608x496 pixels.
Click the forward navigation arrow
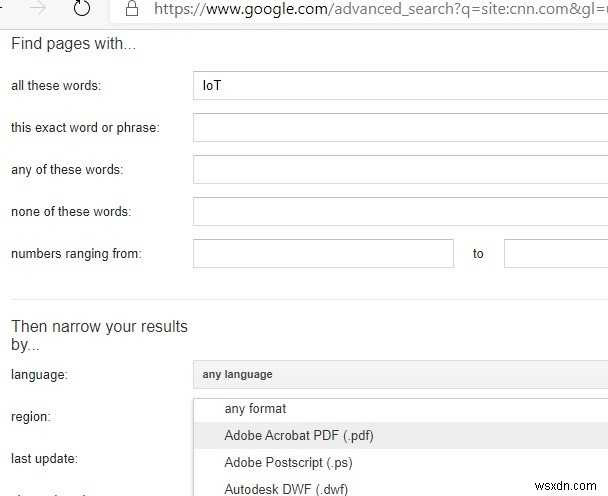[38, 8]
